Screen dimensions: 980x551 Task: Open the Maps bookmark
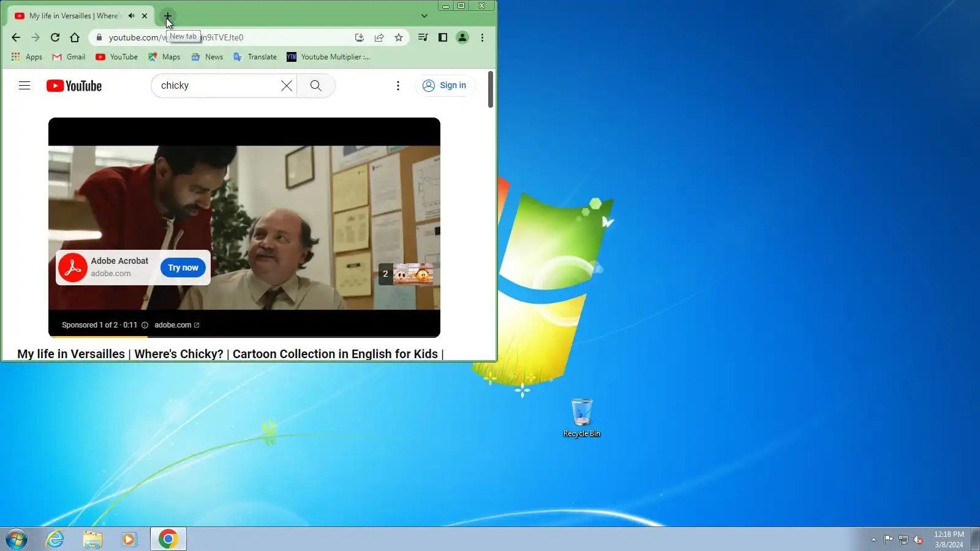point(164,57)
